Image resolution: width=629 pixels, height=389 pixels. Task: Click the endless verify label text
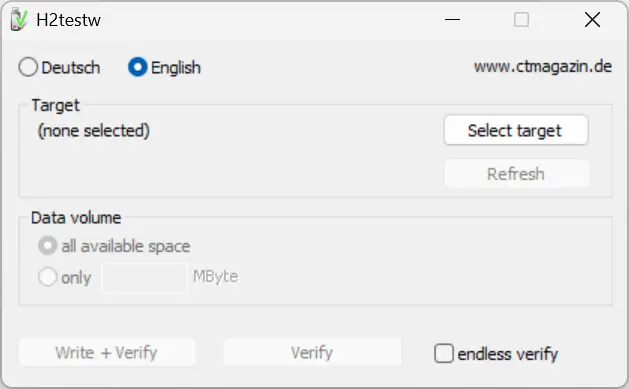tap(507, 354)
